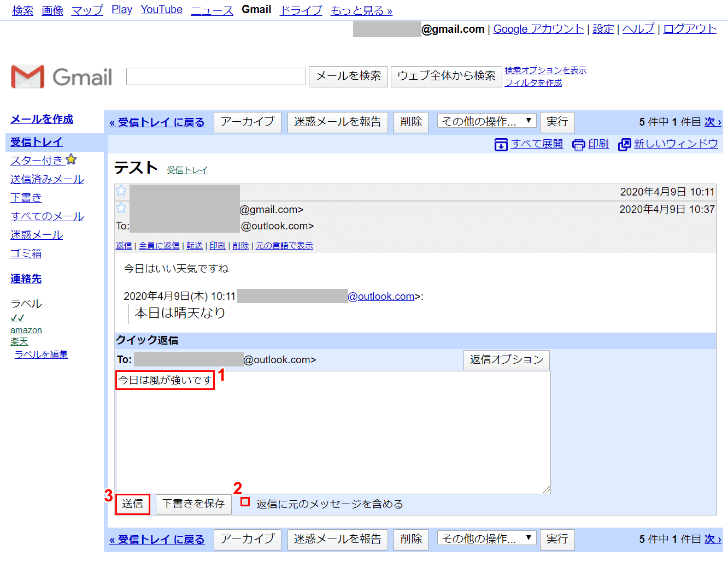The image size is (728, 562).
Task: Open 設定 settings link
Action: point(603,29)
